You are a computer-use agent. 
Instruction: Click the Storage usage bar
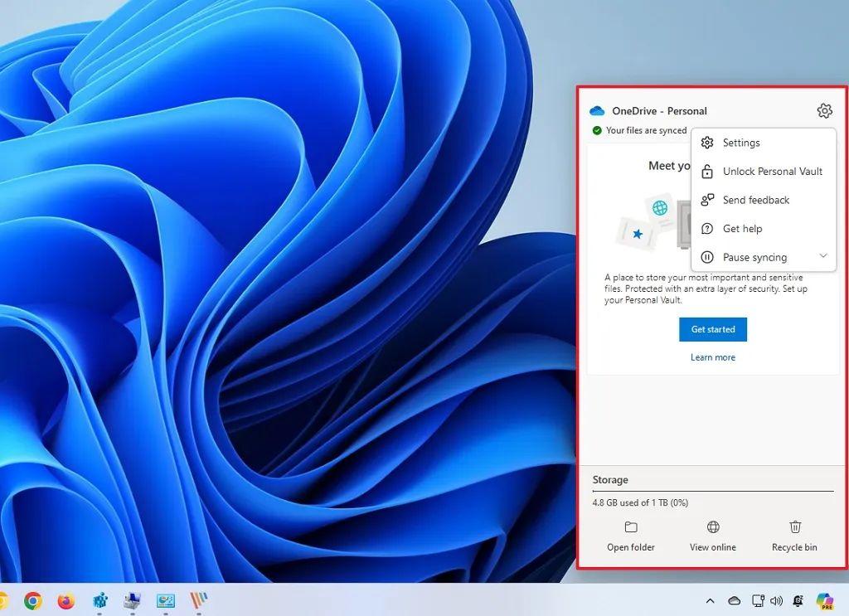click(712, 492)
